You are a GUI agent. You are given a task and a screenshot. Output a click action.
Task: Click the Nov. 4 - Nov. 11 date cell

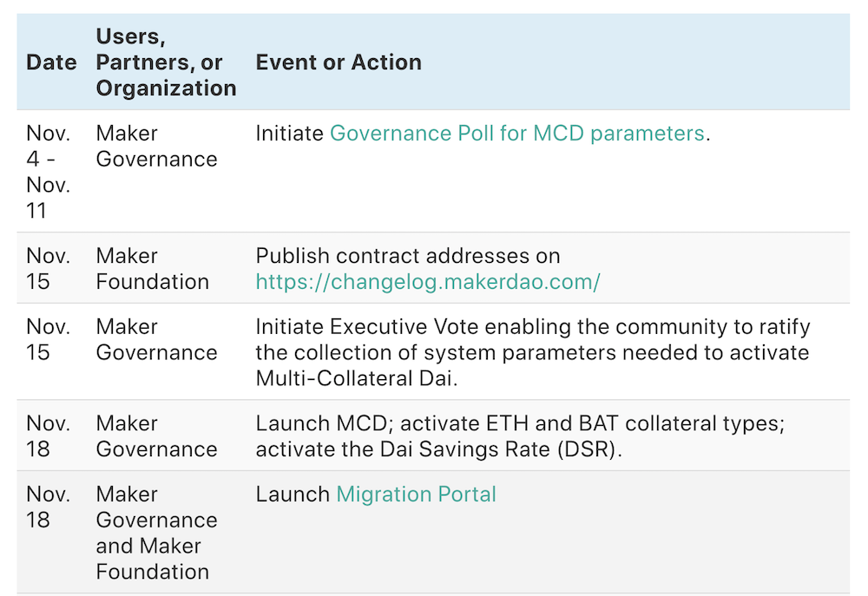pyautogui.click(x=49, y=172)
